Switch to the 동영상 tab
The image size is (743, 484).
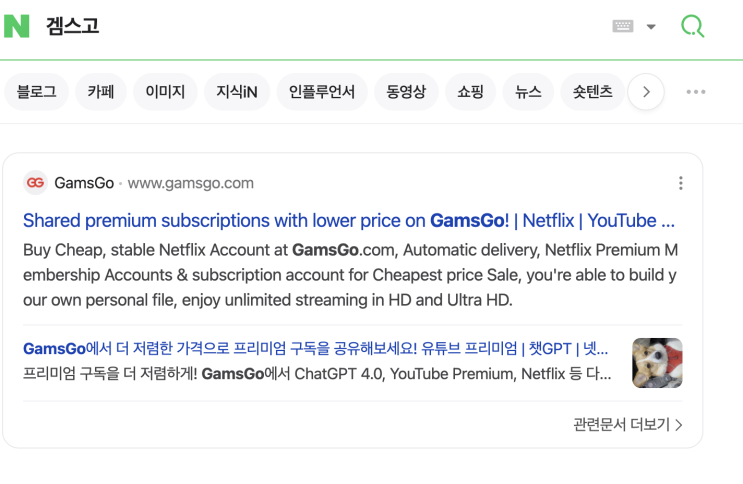(x=406, y=91)
